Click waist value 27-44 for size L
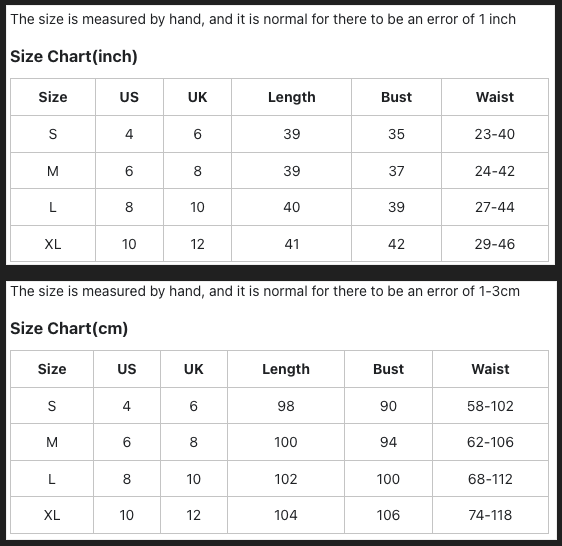 click(x=495, y=207)
